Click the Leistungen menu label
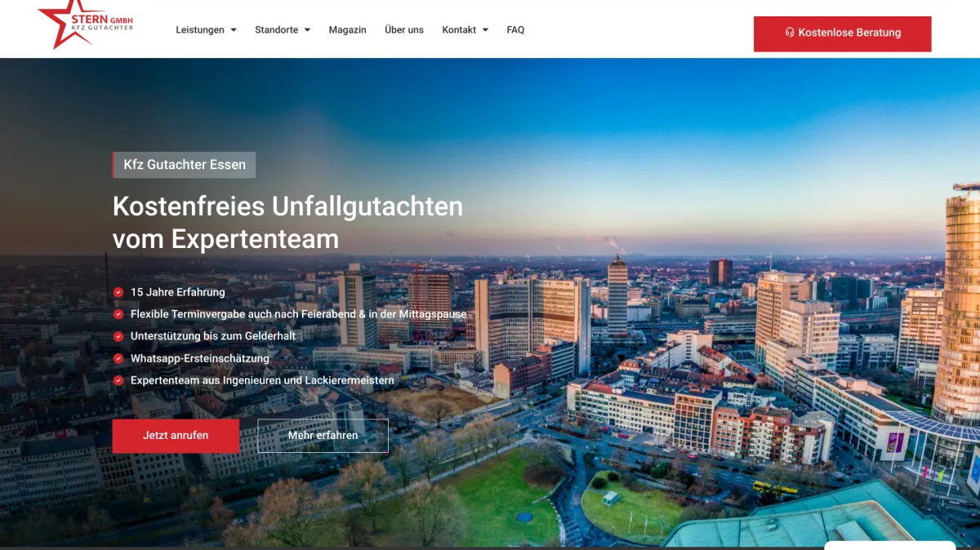Image resolution: width=980 pixels, height=550 pixels. [200, 29]
